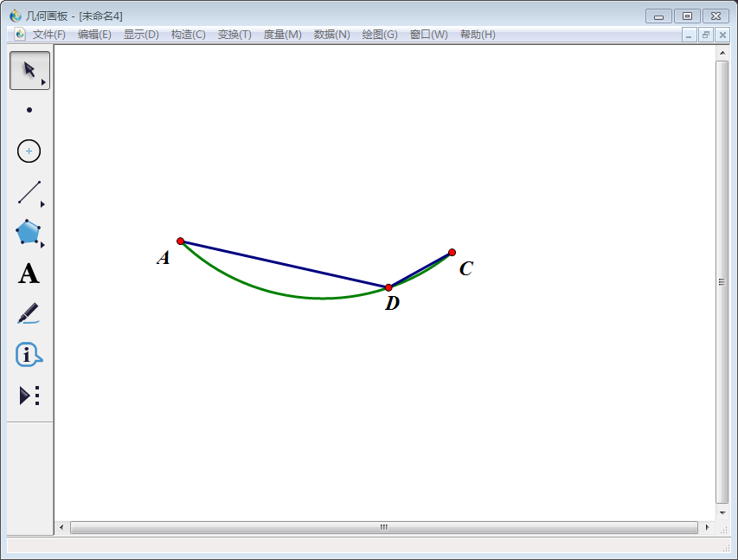The image size is (738, 560).
Task: Expand the Straightedge tool flyout triangle
Action: click(42, 204)
